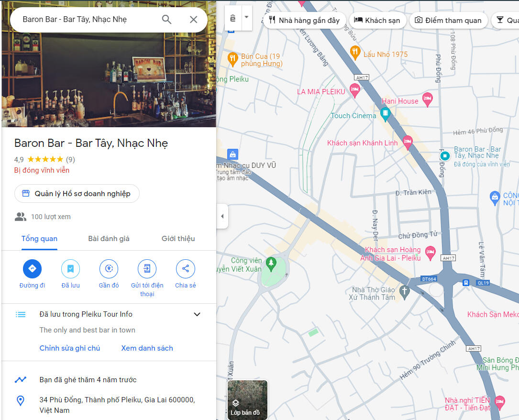Screen dimensions: 519x420
Task: Click the Đường đi directions icon
Action: [33, 269]
